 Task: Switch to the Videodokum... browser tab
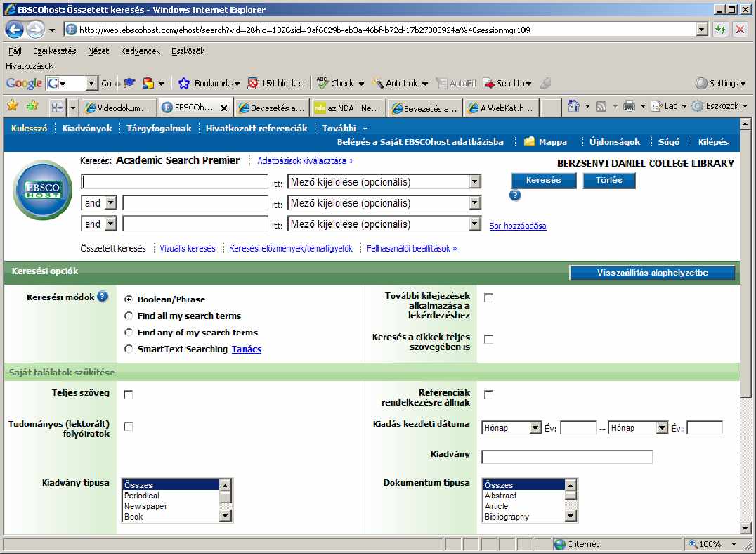click(x=119, y=108)
